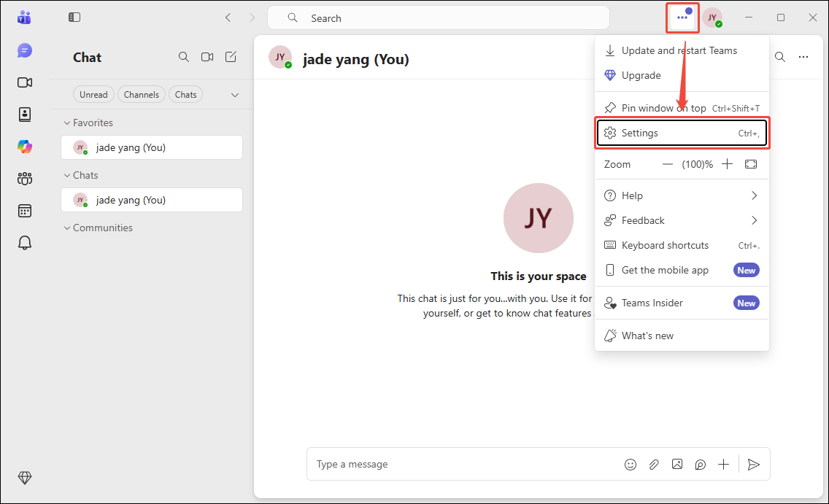Open the loop components chat bubble icon
Viewport: 829px width, 504px height.
[700, 465]
